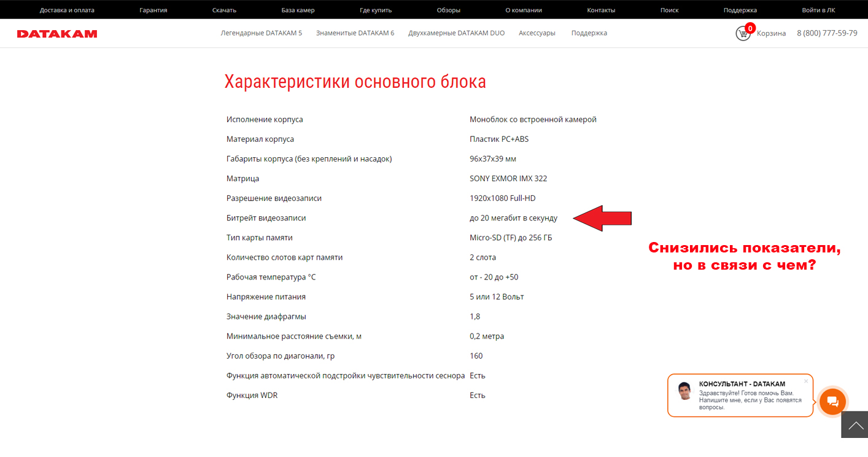
Task: Select Знаменитые DATAKAM 6 category
Action: click(355, 33)
